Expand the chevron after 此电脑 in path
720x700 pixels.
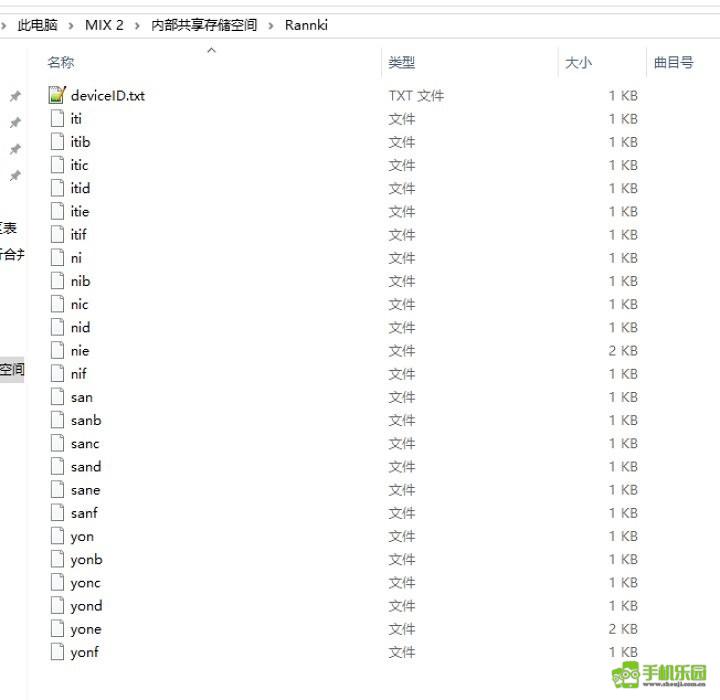point(71,25)
